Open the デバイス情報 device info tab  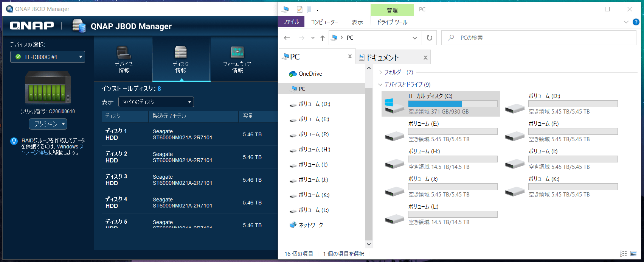[124, 59]
